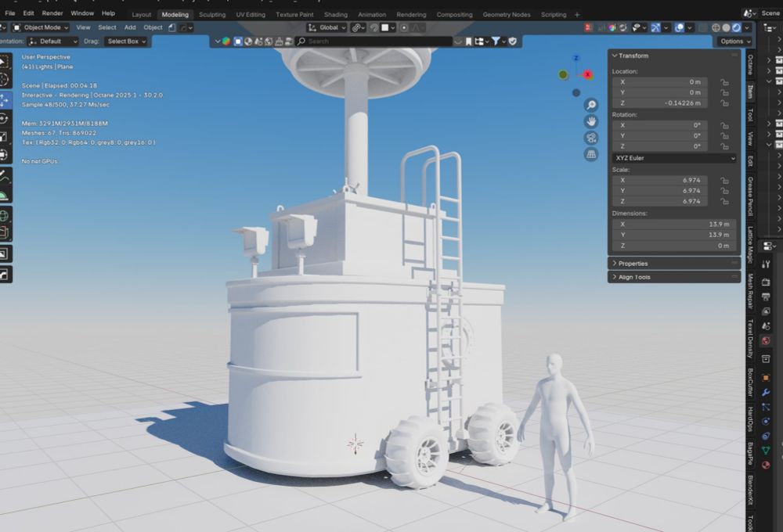The height and width of the screenshot is (532, 783).
Task: Add a new workspace with plus button
Action: pyautogui.click(x=577, y=14)
